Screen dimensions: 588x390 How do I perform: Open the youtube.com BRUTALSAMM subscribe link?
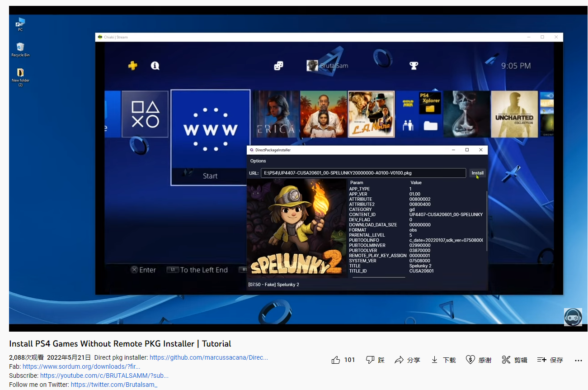(x=104, y=376)
